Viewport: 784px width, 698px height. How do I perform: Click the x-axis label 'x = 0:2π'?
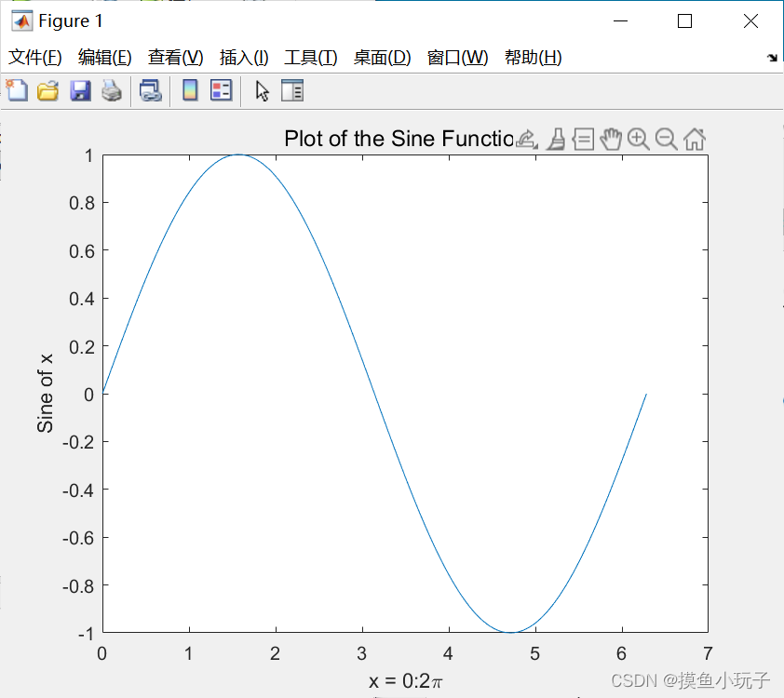pyautogui.click(x=405, y=681)
